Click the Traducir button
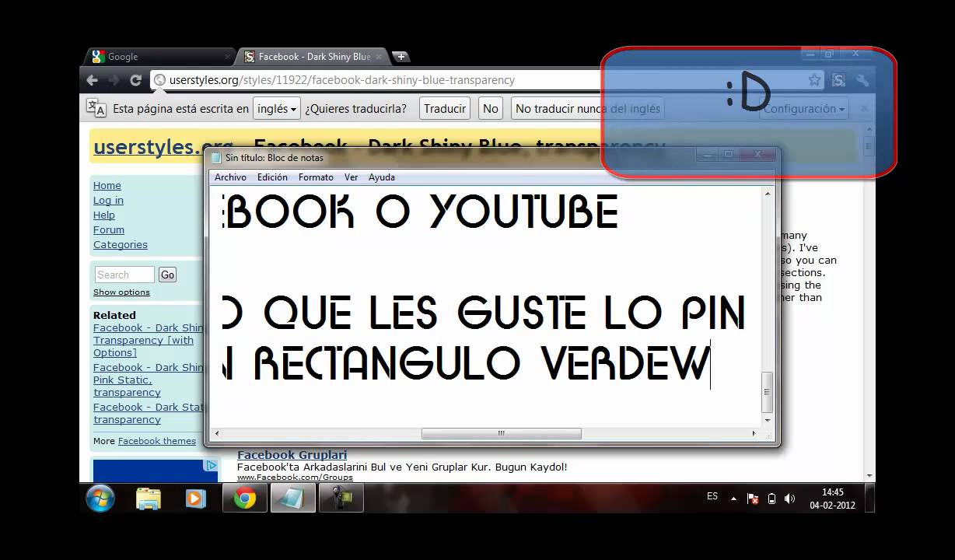955x560 pixels. tap(445, 109)
